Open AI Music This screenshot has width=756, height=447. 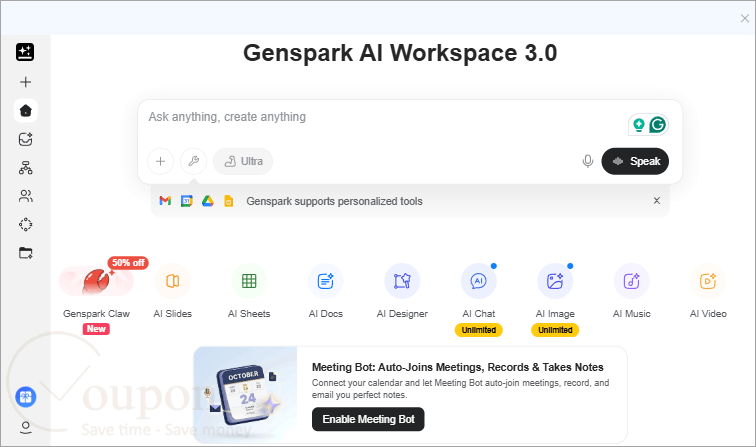click(x=632, y=281)
